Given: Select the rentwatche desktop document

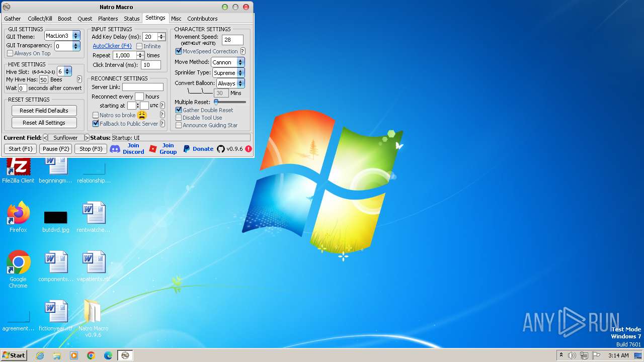Looking at the screenshot, I should point(94,217).
